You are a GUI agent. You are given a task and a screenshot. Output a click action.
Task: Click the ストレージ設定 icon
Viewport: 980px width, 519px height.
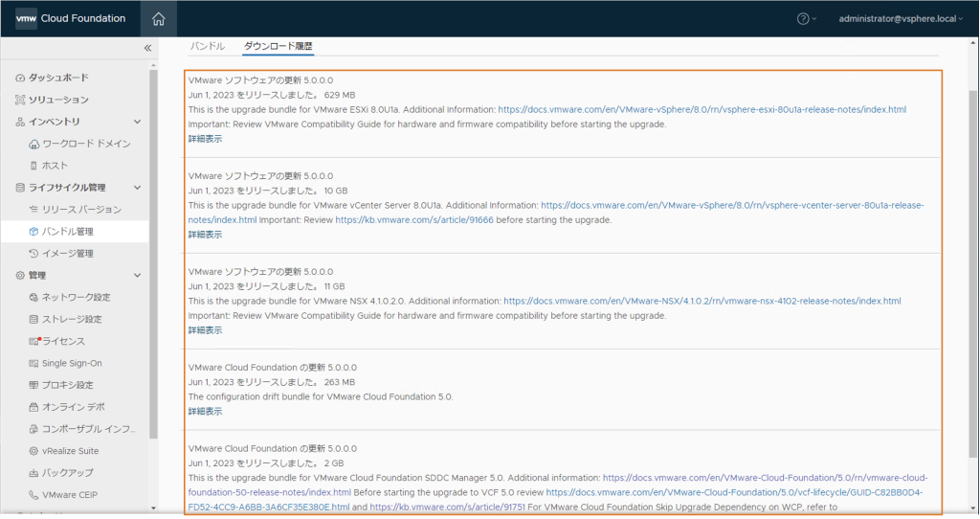click(x=33, y=319)
